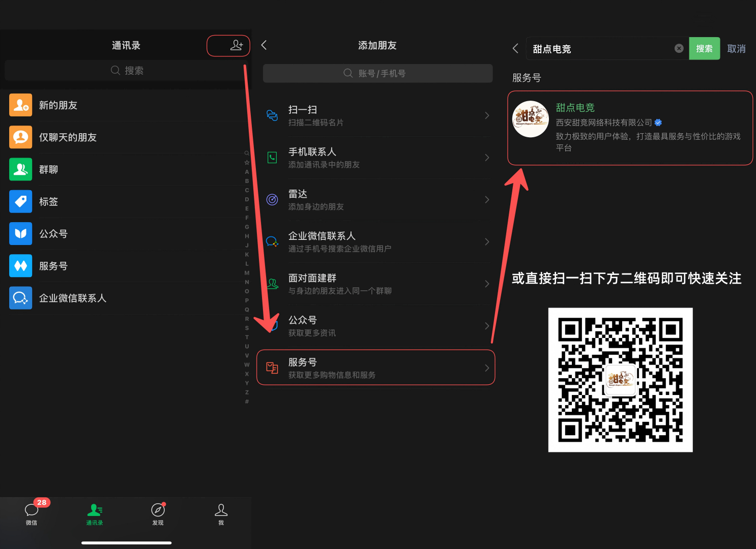Screen dimensions: 756x549
Task: Select 添加通讯录中的朋友 subtitle text
Action: pos(324,165)
